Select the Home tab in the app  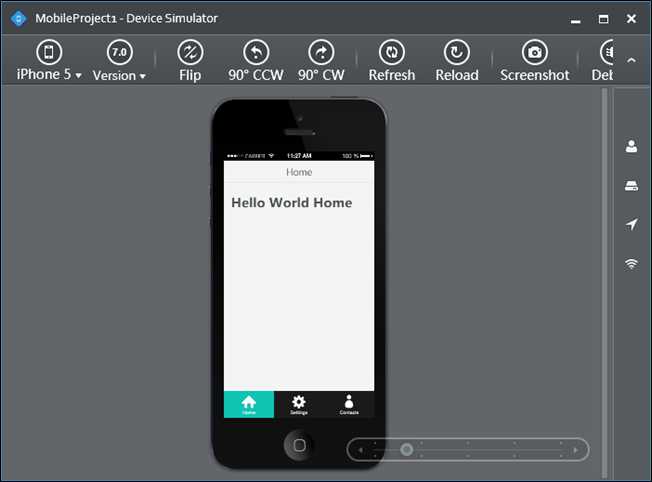249,404
